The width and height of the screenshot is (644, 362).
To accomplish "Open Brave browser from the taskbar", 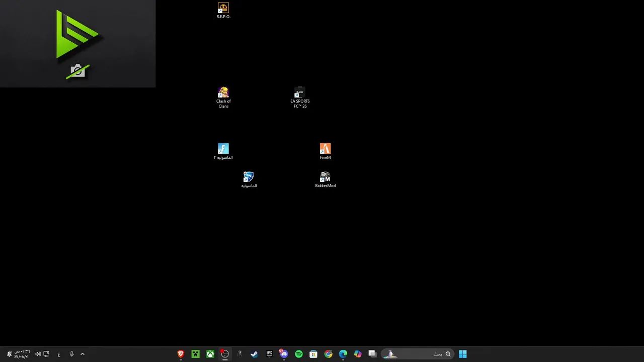I will [x=181, y=354].
